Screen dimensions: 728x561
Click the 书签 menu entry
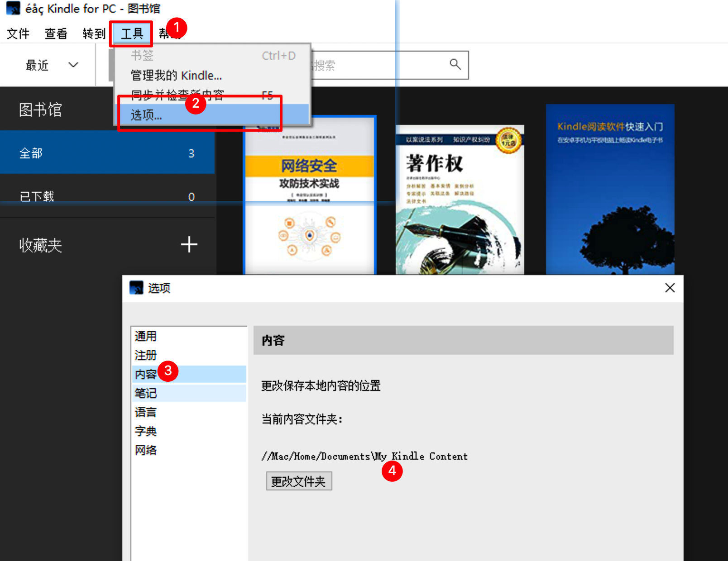[212, 56]
